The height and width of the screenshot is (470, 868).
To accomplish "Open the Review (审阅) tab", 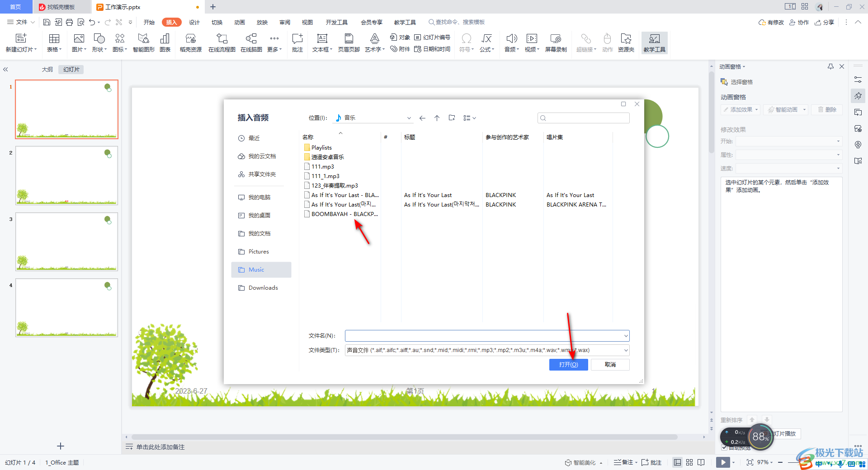I will point(285,22).
